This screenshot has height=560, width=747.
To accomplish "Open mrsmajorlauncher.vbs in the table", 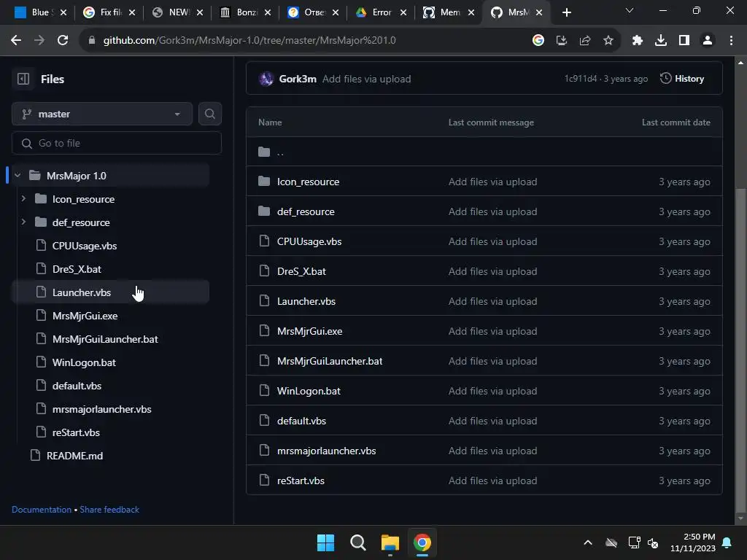I will [326, 451].
